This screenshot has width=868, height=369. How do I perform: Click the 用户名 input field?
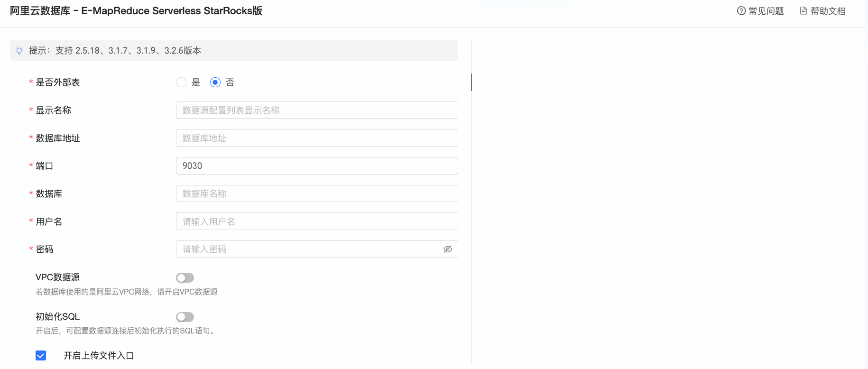[x=317, y=221]
